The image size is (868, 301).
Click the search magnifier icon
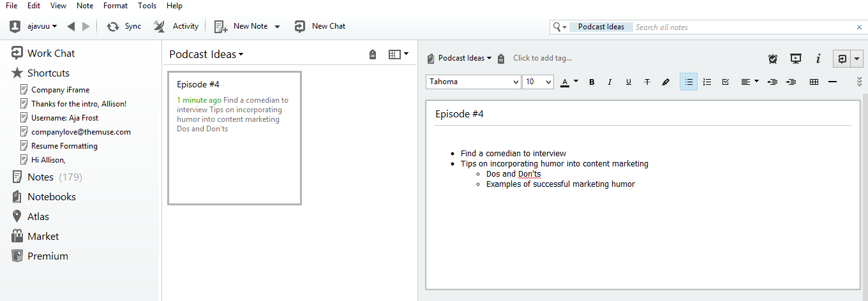(557, 27)
